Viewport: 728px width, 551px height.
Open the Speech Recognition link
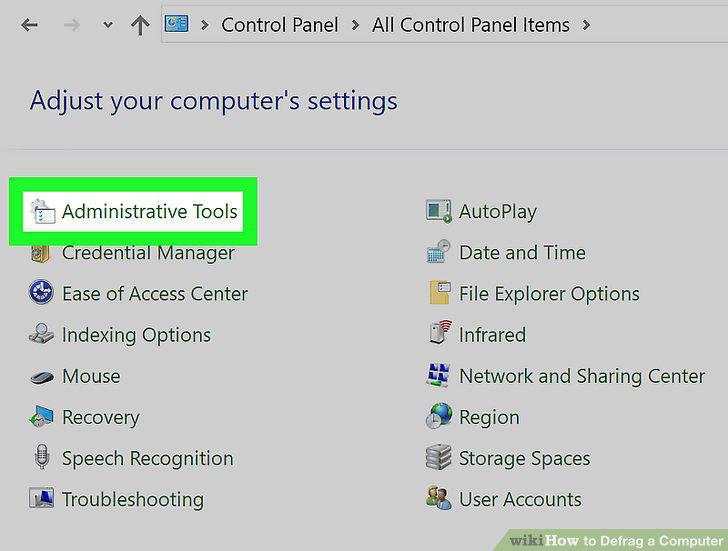[148, 459]
